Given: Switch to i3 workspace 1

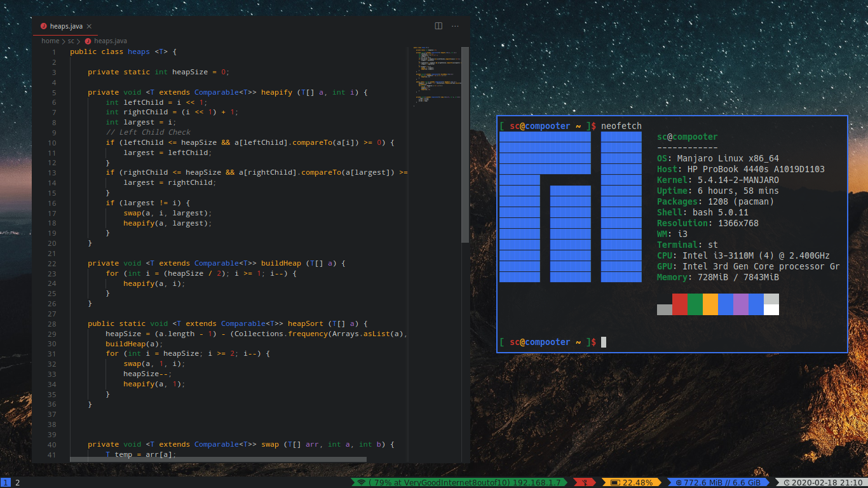Looking at the screenshot, I should click(x=5, y=482).
